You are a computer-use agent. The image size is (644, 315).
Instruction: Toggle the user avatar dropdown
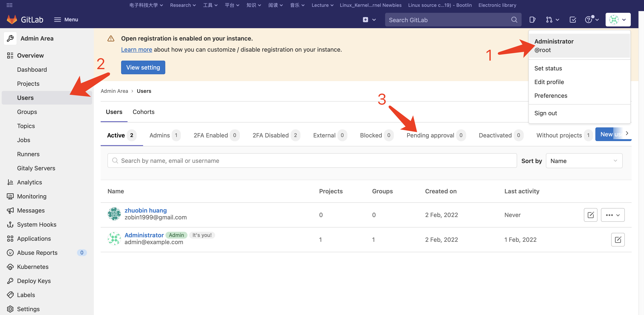click(618, 19)
